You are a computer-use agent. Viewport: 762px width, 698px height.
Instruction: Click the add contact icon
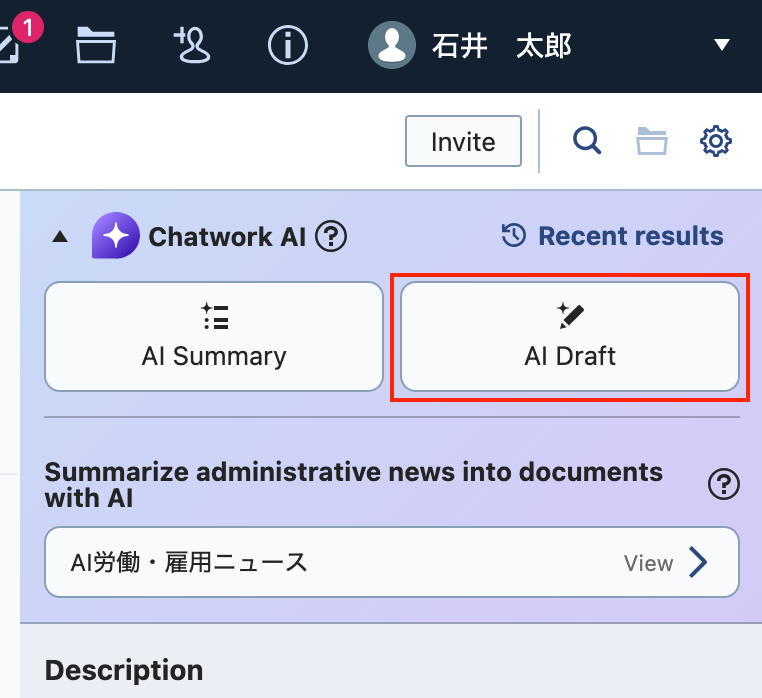192,45
